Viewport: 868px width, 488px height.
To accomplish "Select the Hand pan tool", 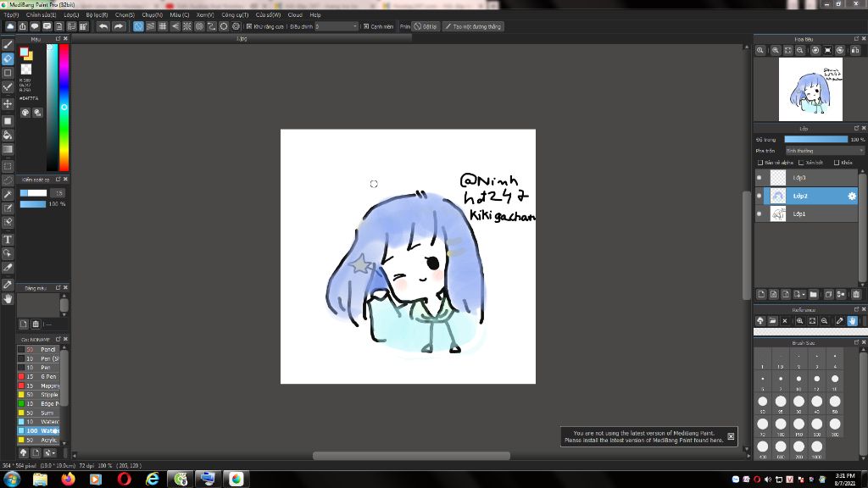I will tap(8, 299).
